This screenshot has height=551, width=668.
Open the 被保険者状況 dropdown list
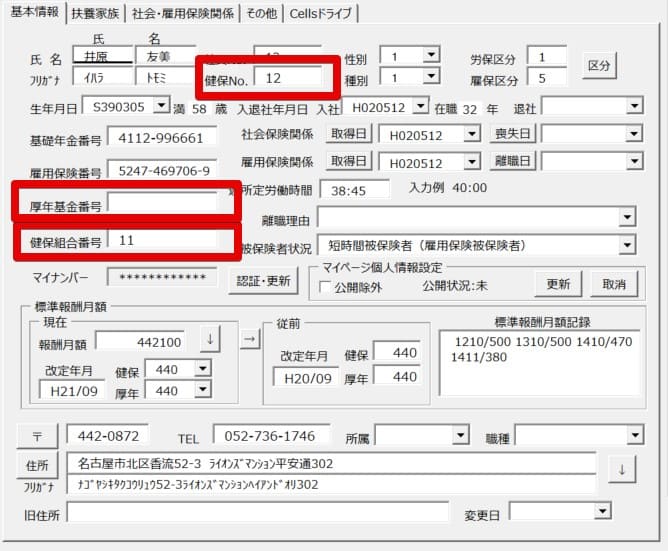627,245
